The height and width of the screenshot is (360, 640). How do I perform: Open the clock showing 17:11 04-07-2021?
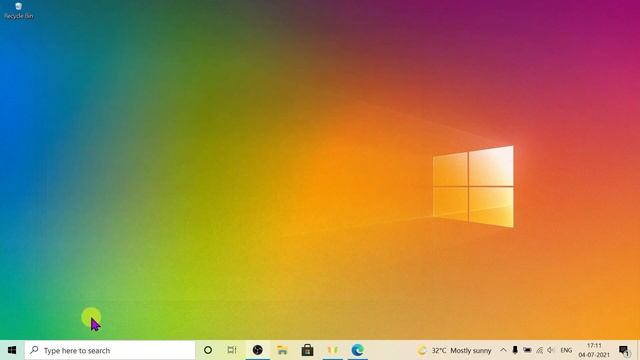(594, 350)
